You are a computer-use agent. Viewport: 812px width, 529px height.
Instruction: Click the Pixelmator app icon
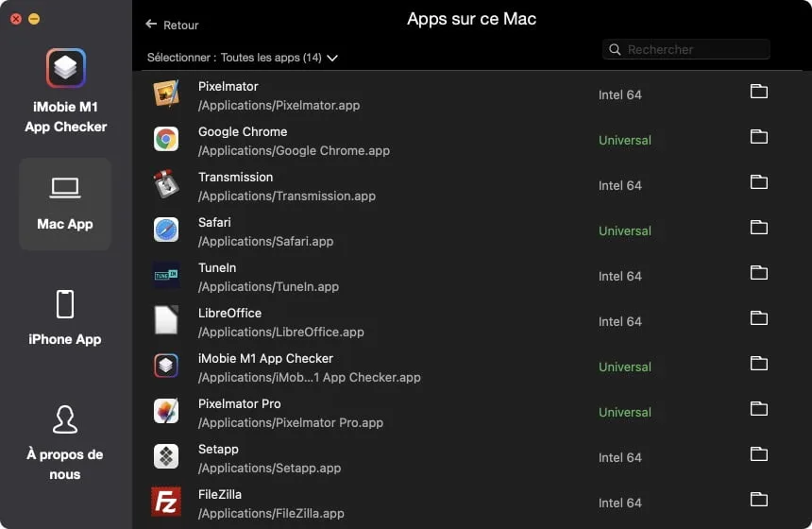pos(166,94)
